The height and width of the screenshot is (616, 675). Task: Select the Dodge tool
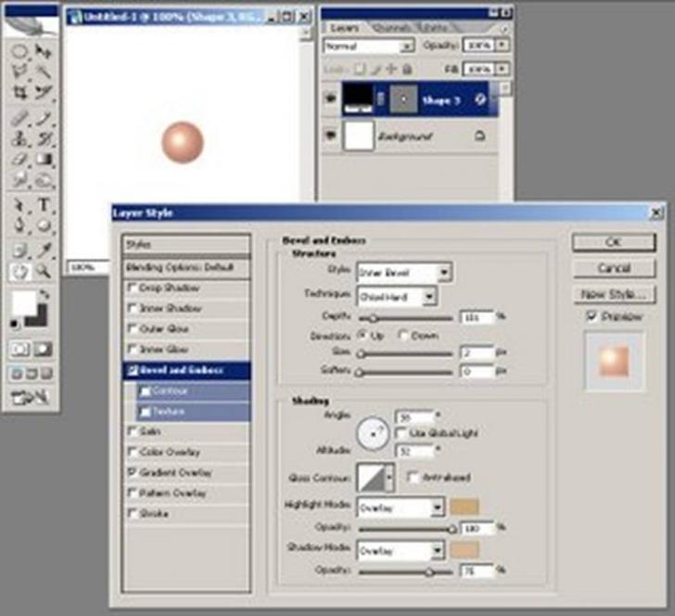click(43, 180)
